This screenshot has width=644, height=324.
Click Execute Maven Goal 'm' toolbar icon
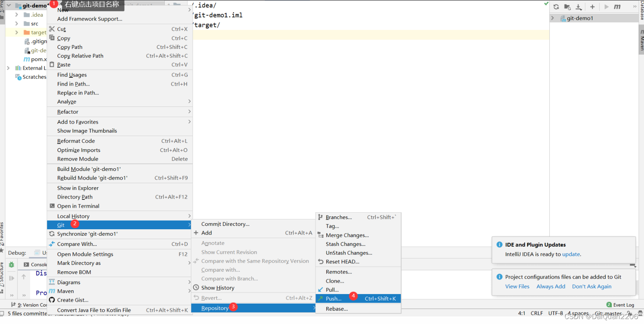click(x=617, y=7)
